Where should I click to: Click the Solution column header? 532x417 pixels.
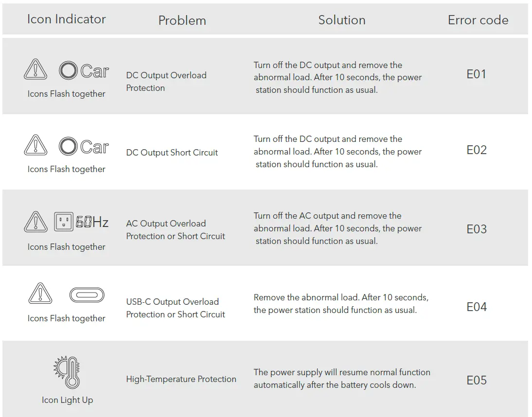coord(341,20)
